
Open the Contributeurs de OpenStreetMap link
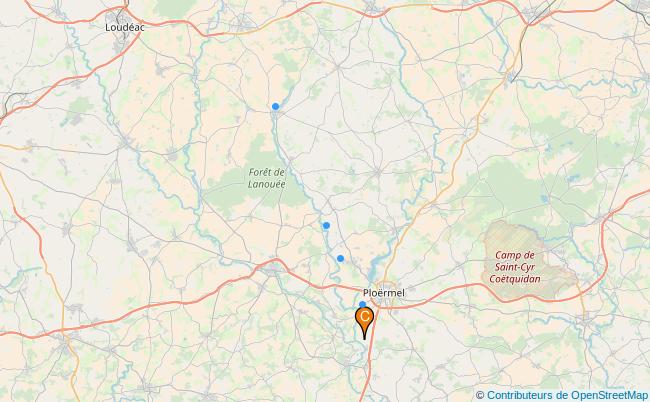click(568, 395)
